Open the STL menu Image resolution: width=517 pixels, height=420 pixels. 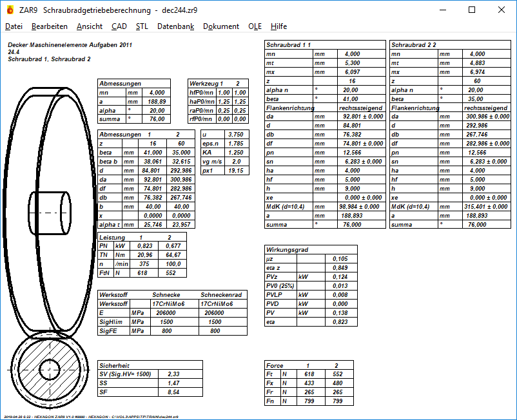pos(142,26)
